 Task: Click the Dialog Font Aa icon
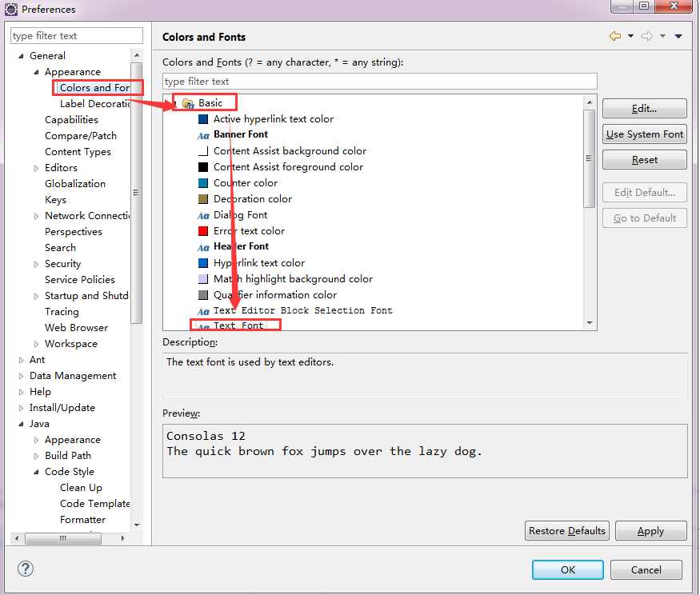pos(203,216)
